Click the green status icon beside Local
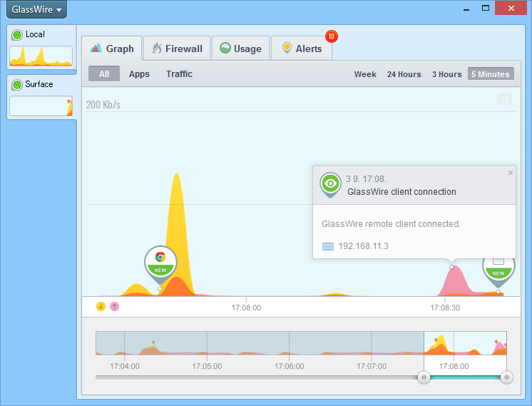 [x=17, y=35]
